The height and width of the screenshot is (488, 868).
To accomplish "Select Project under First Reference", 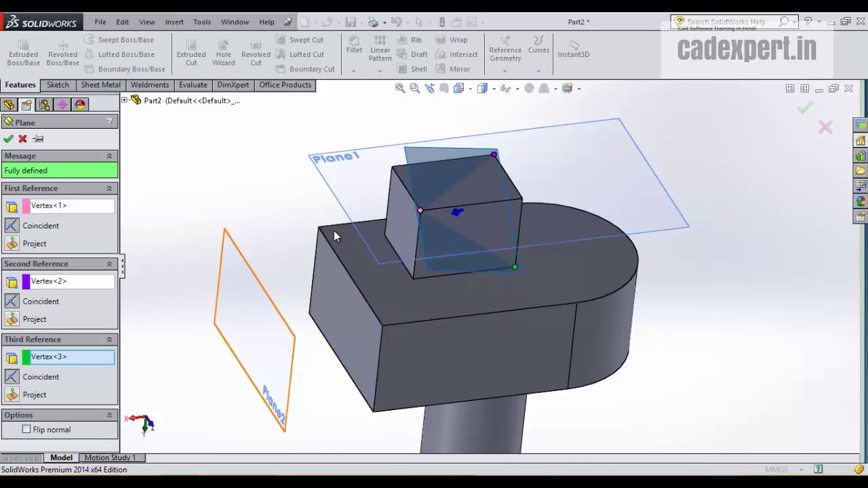I will pos(35,243).
